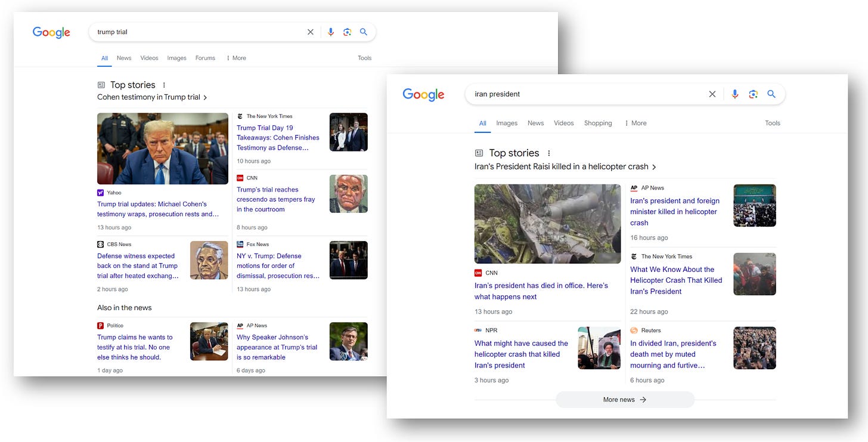Expand 'Cohen testimony in Trump trial' chevron
This screenshot has height=442, width=868.
coord(205,97)
